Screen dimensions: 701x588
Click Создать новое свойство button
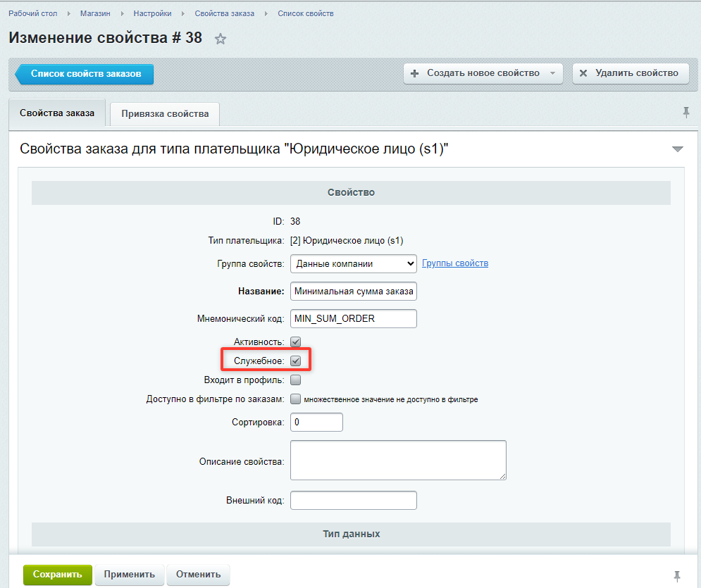point(483,73)
